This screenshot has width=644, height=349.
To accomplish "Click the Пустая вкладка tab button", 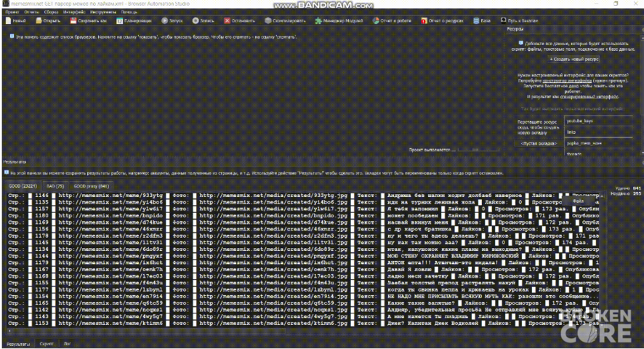I will click(x=539, y=143).
